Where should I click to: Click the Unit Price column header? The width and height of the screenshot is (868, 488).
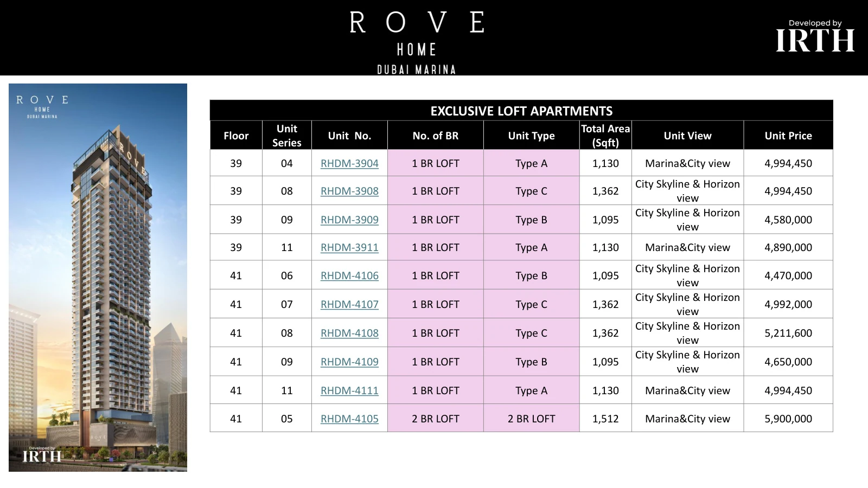pos(788,136)
